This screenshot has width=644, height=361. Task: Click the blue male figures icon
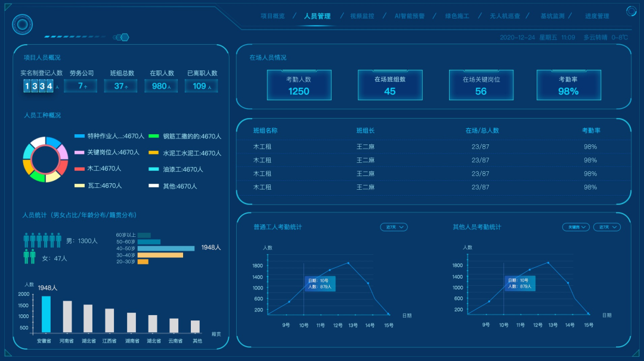pos(42,240)
